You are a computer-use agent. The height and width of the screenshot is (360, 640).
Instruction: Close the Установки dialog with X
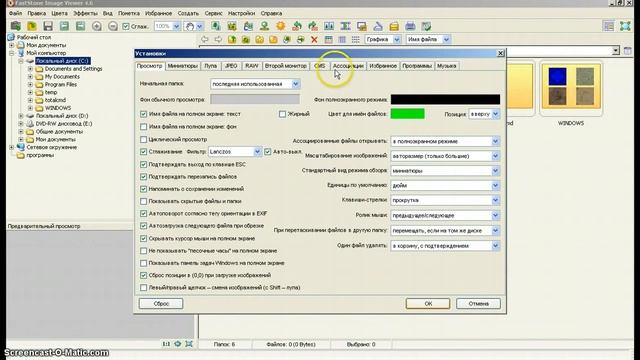(x=500, y=53)
